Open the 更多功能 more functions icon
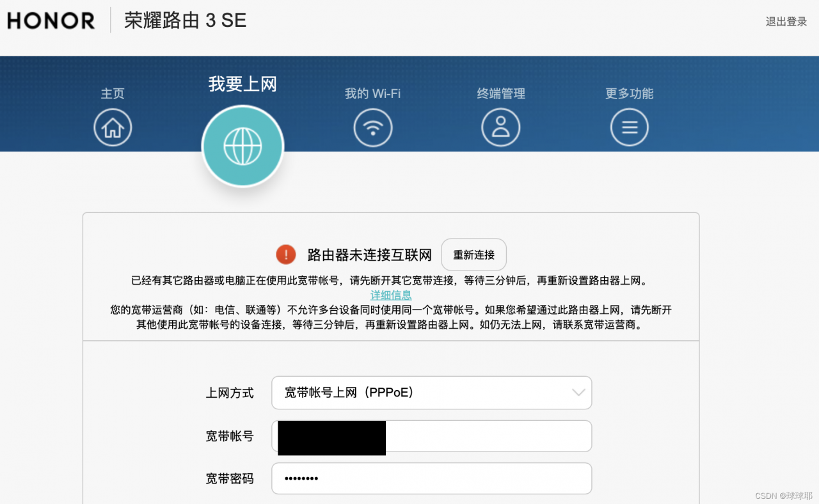819x504 pixels. pyautogui.click(x=629, y=127)
